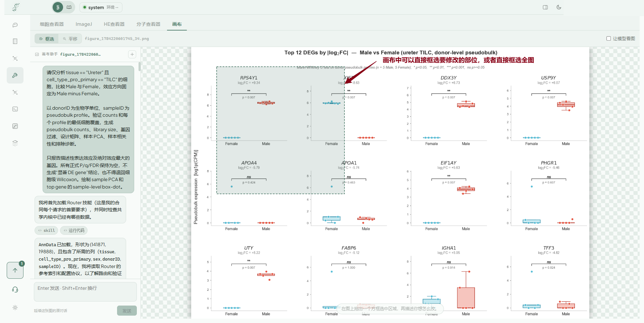Enable the 让模型看图 checkbox

coord(608,39)
